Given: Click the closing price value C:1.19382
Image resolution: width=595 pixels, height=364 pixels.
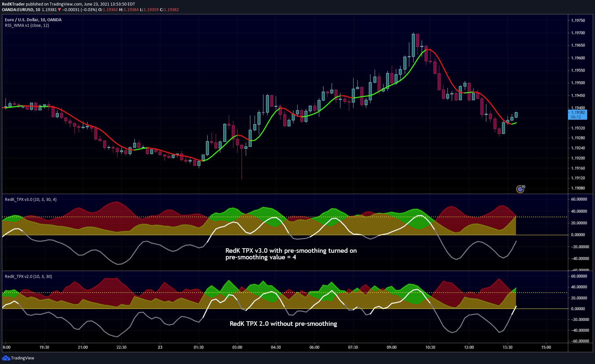Looking at the screenshot, I should point(169,10).
